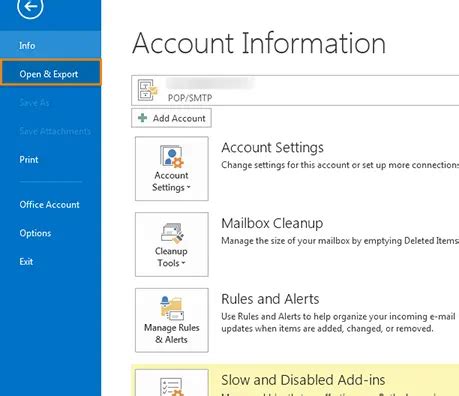Click Exit in the sidebar

pyautogui.click(x=26, y=262)
